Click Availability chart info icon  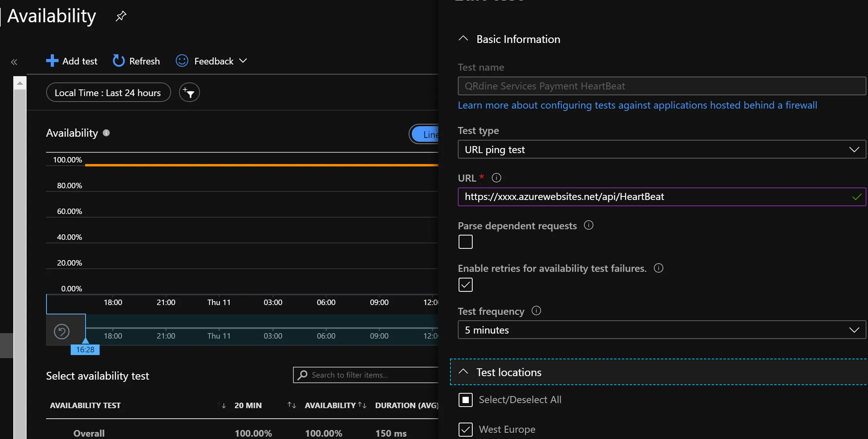106,133
